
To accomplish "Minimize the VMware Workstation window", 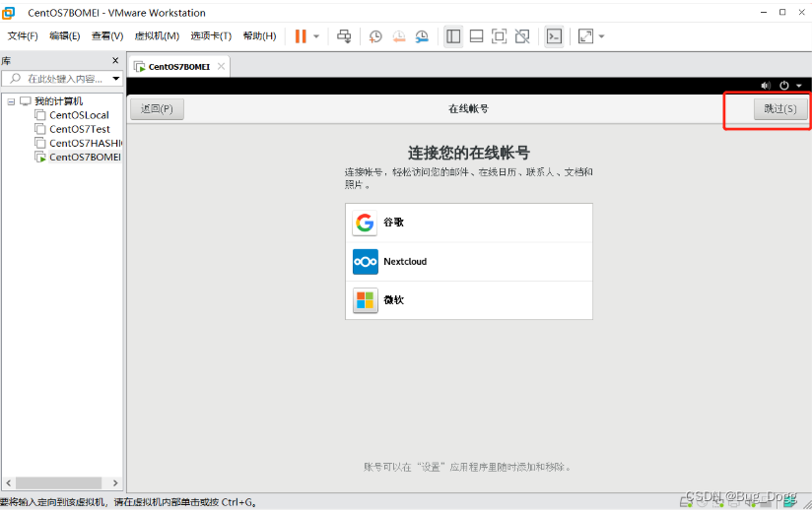I will click(x=764, y=12).
